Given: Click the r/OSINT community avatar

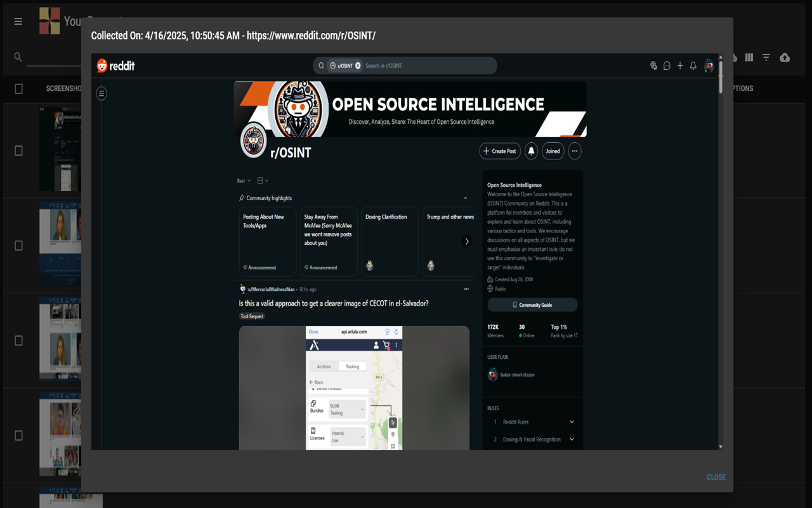Looking at the screenshot, I should coord(253,140).
